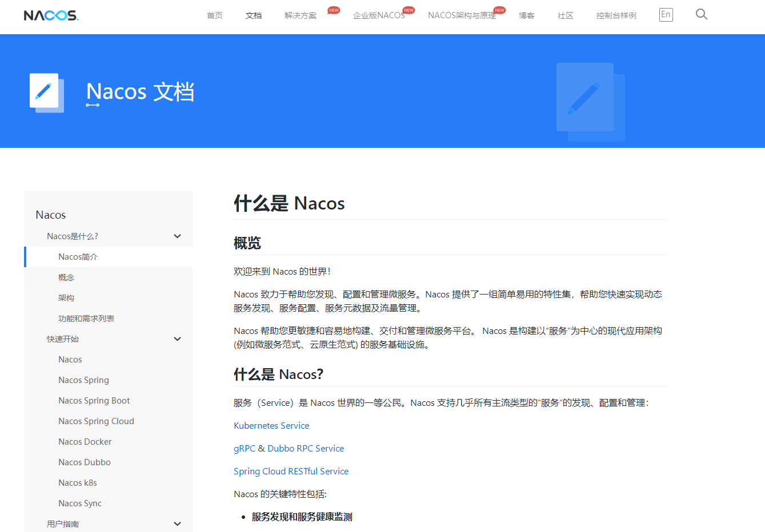Click the 什么是 Nacos? subheading

click(278, 374)
